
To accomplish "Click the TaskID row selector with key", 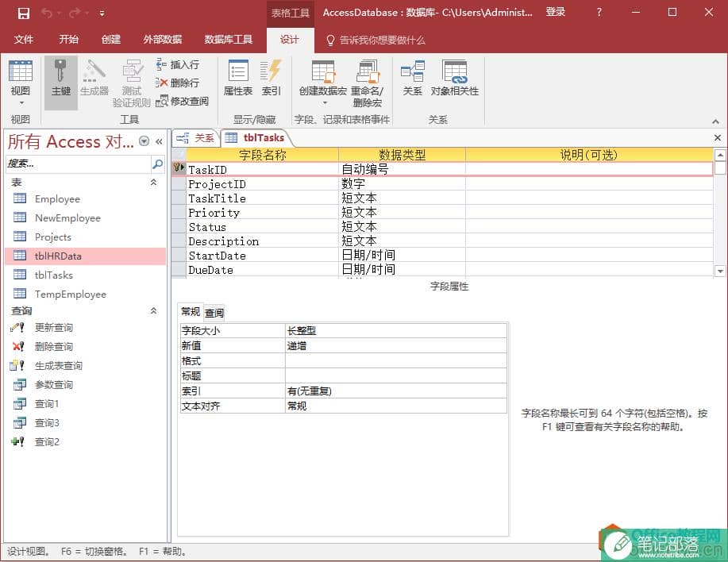I will [179, 168].
